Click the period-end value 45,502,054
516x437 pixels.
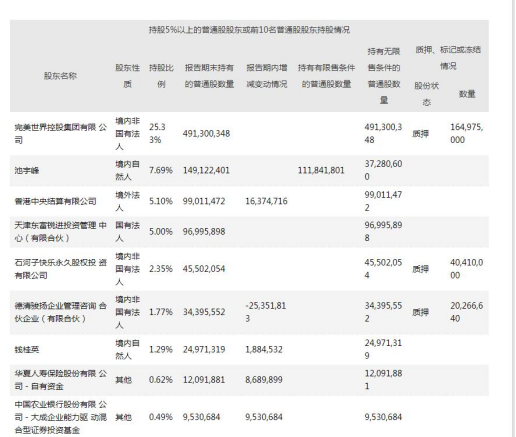(x=204, y=269)
